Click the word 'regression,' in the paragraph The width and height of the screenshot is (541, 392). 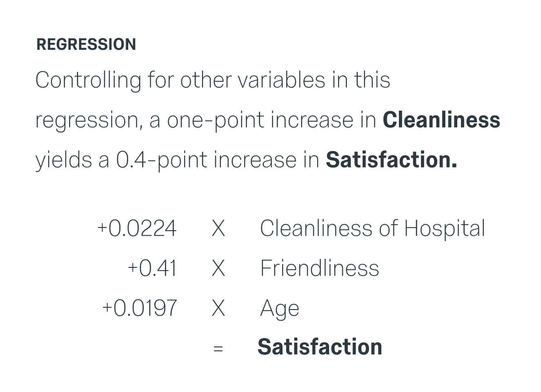point(89,121)
